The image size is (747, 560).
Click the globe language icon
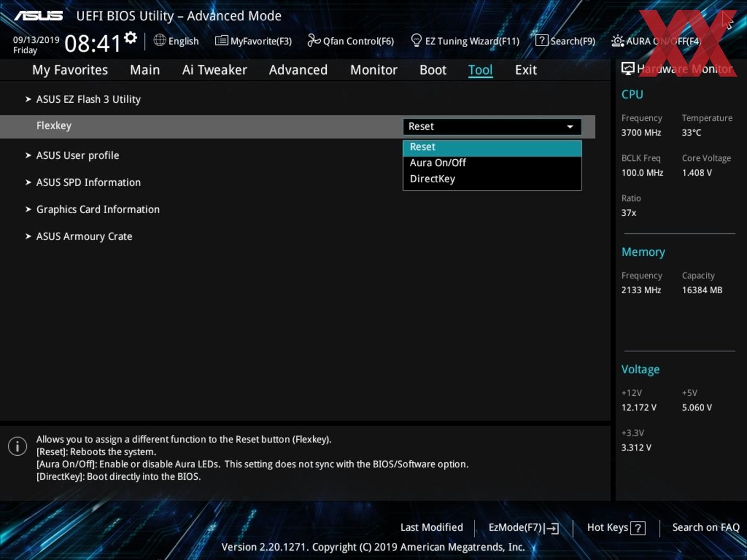click(x=159, y=40)
